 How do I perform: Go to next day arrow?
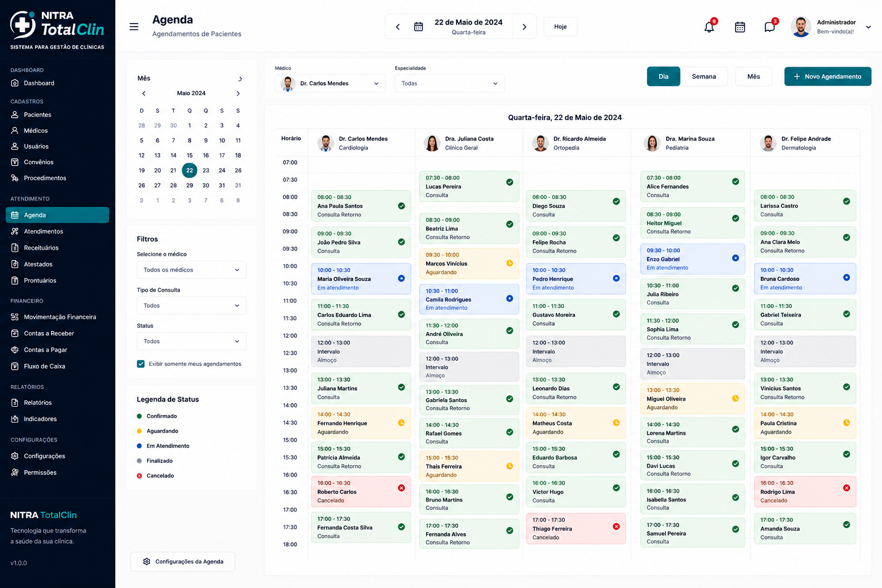(524, 26)
